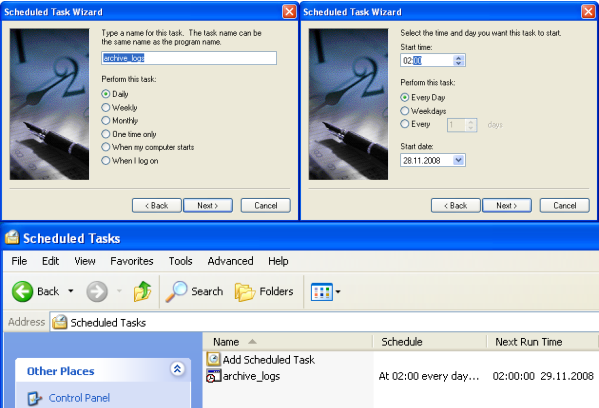The image size is (599, 408).
Task: Go up one folder level icon
Action: pyautogui.click(x=142, y=291)
